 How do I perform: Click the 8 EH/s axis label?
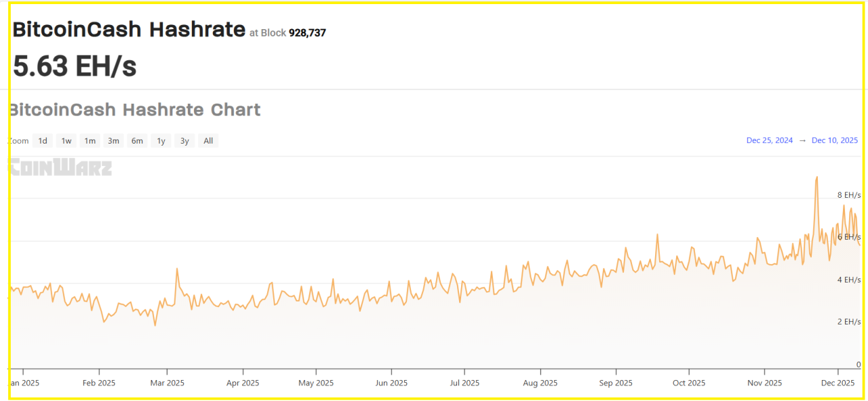(x=848, y=195)
